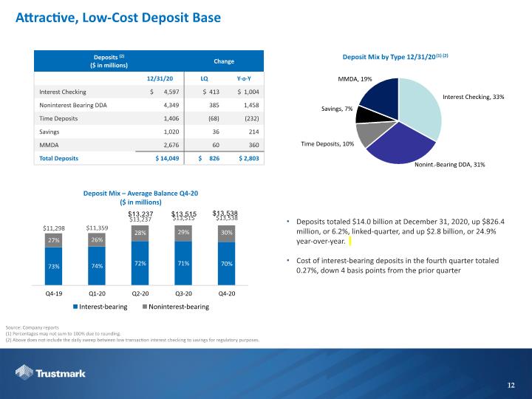Click the '(68)' LQ change value
Image resolution: width=532 pixels, height=399 pixels.
pyautogui.click(x=214, y=118)
